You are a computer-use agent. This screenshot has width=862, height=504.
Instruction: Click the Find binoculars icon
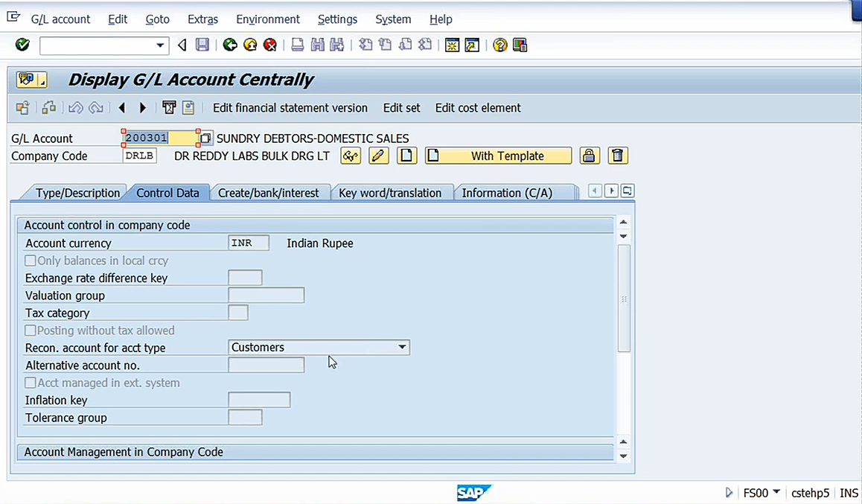click(x=317, y=45)
